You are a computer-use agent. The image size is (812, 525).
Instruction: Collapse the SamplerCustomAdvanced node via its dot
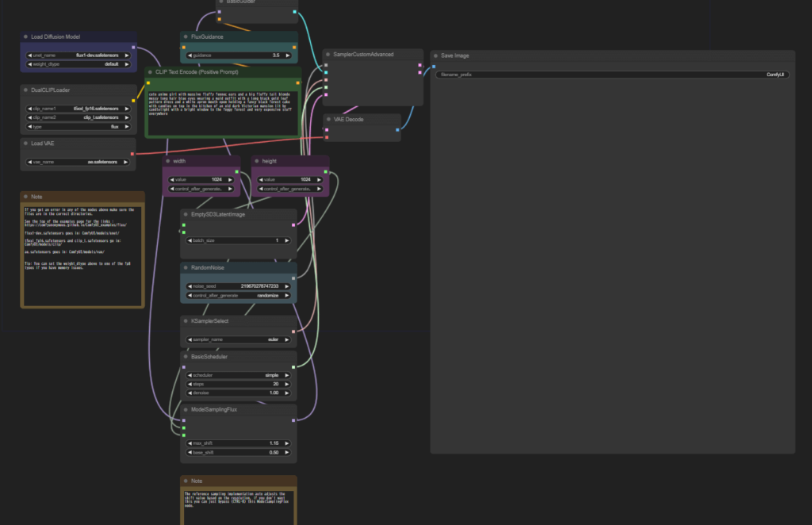click(x=328, y=55)
